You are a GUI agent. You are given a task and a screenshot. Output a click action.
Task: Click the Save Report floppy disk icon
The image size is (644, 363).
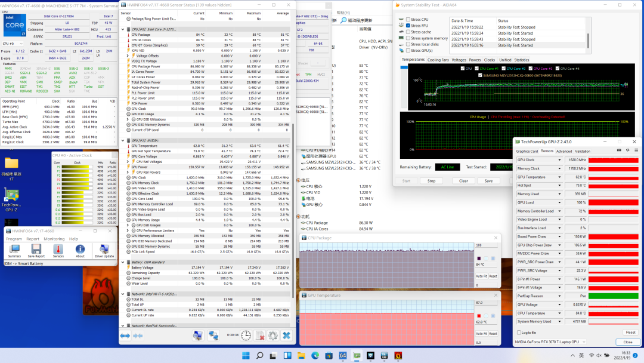click(x=36, y=249)
